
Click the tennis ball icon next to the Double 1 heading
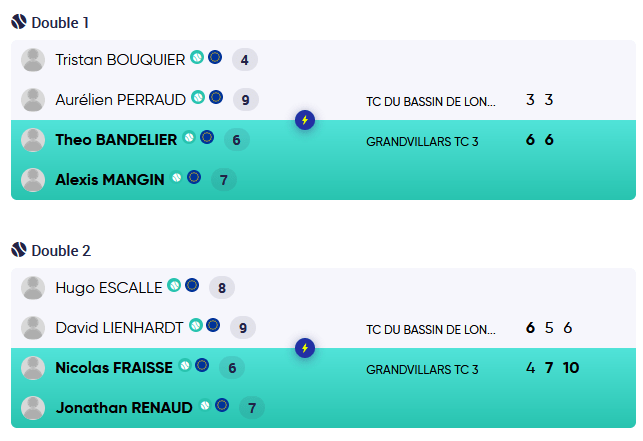(x=19, y=22)
